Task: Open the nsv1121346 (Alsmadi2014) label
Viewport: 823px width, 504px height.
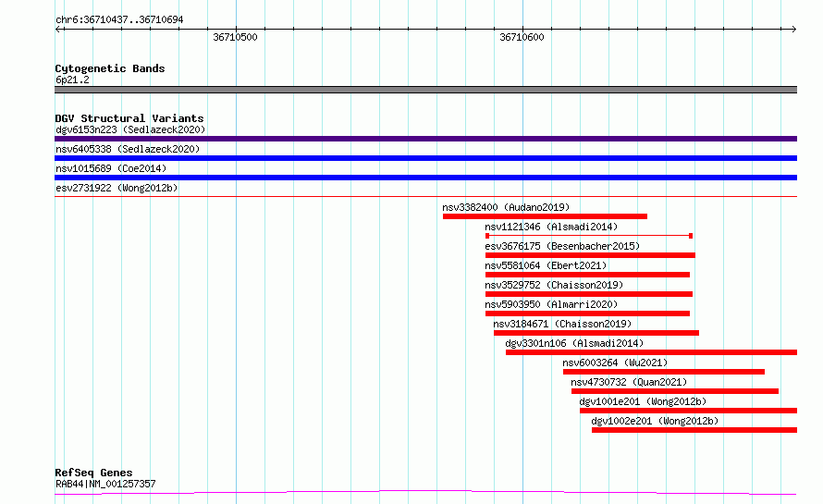Action: click(x=551, y=227)
